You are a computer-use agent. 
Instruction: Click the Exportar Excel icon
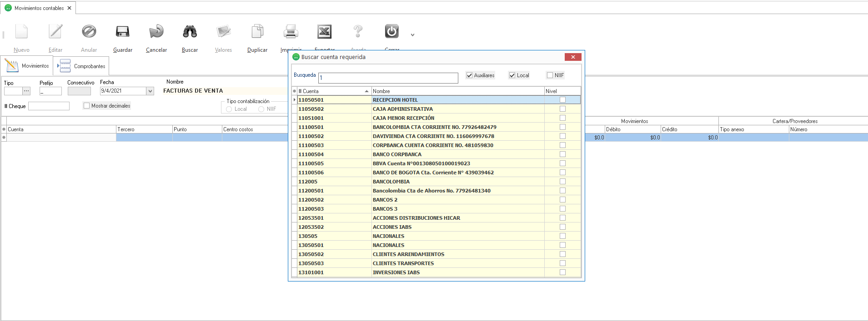pos(324,32)
